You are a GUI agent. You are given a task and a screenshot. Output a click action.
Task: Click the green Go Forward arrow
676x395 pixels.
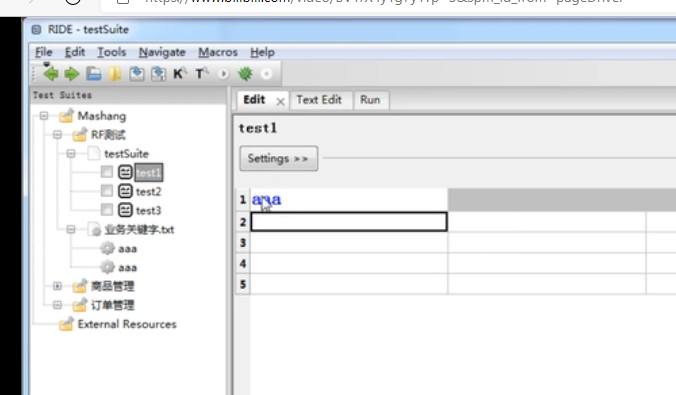[x=72, y=74]
